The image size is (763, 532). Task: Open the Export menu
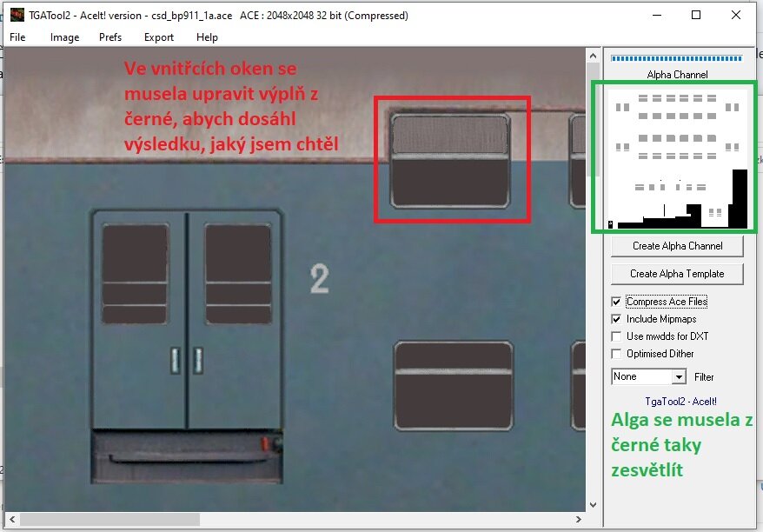tap(159, 37)
